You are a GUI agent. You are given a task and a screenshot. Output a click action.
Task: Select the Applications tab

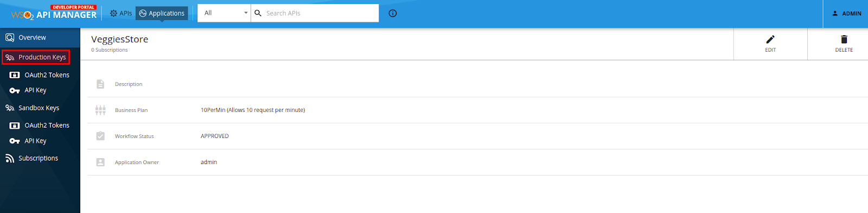pyautogui.click(x=162, y=14)
